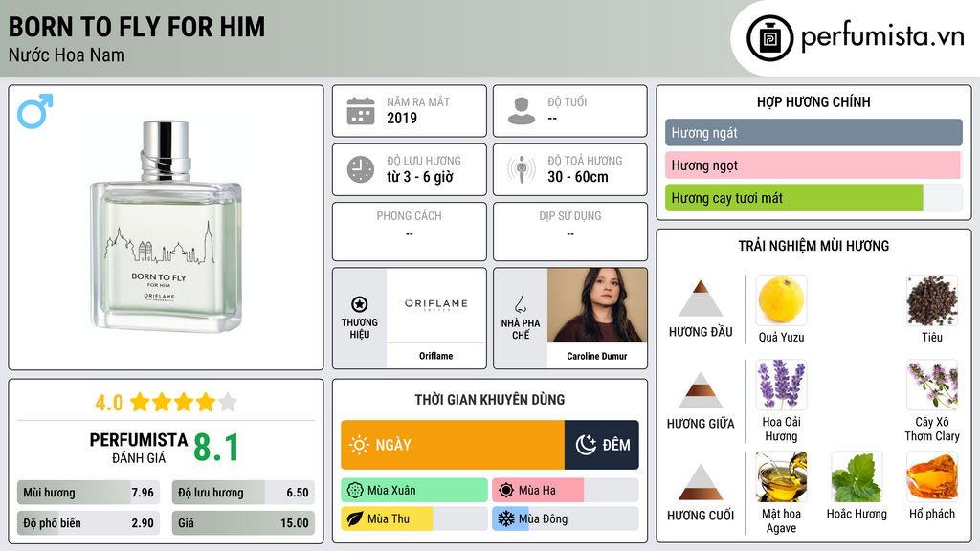Click the từ 3 - 6 giờ longevity value

click(420, 177)
